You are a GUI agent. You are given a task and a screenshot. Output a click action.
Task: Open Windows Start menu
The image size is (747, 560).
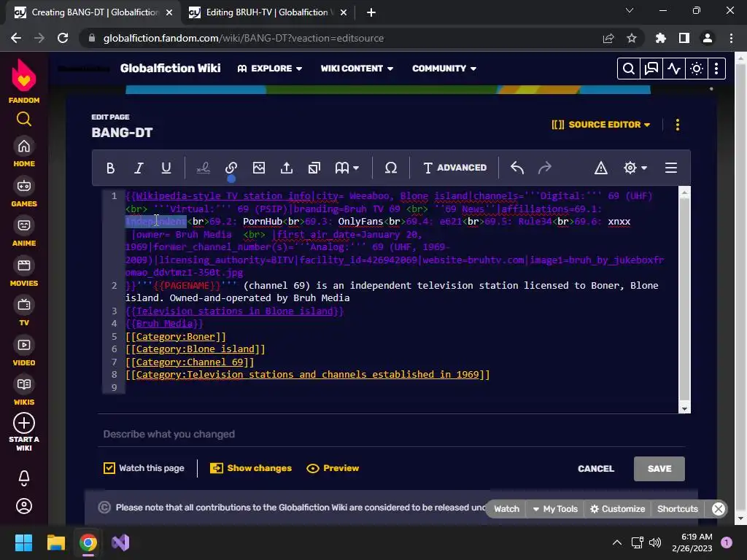[x=23, y=542]
